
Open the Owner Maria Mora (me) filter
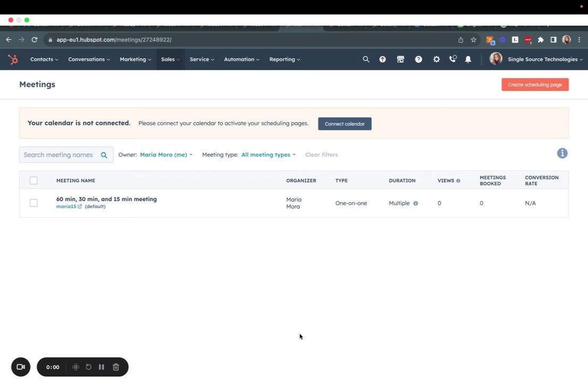click(x=166, y=155)
